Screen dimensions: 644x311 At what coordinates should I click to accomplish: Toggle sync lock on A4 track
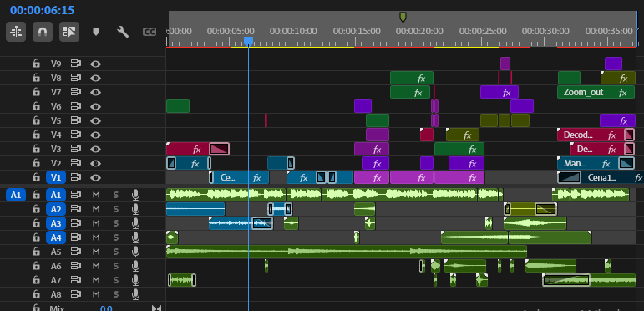click(75, 237)
